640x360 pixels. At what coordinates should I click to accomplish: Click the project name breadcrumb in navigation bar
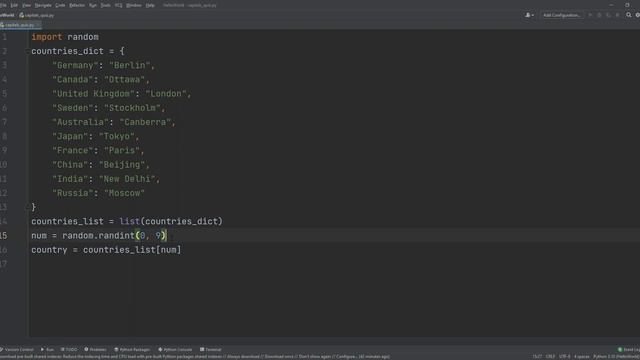[7, 16]
